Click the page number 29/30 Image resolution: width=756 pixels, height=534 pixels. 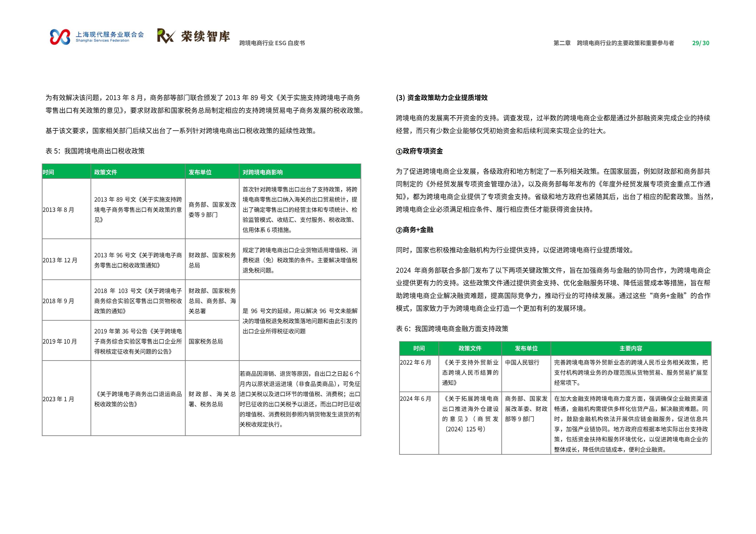click(701, 43)
